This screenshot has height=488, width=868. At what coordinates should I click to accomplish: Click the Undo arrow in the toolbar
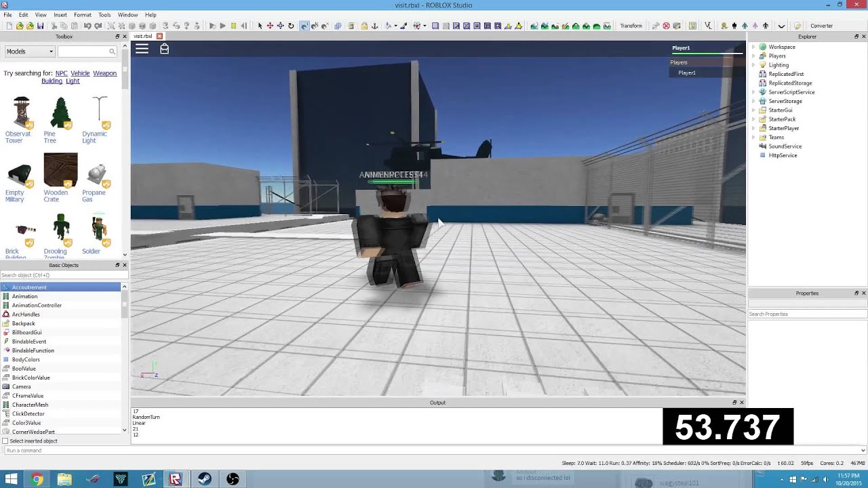(87, 26)
